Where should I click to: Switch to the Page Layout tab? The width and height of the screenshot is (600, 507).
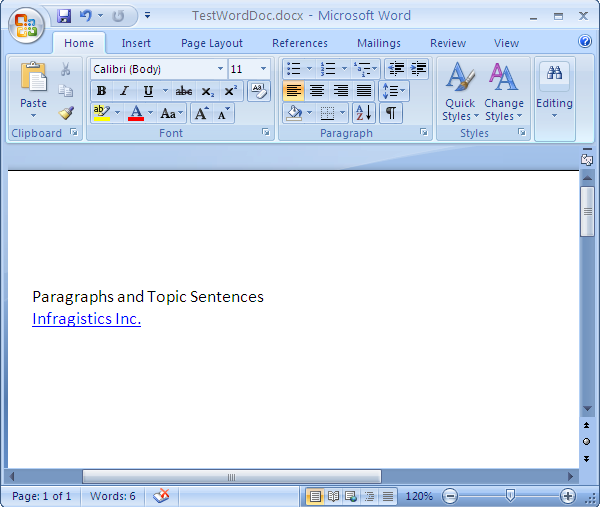pyautogui.click(x=211, y=43)
